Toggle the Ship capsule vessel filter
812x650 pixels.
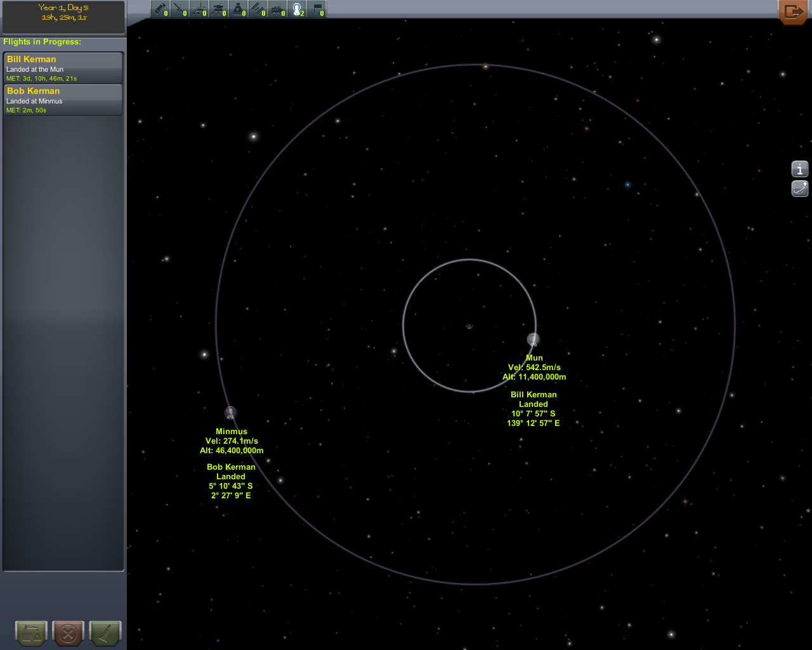click(239, 9)
